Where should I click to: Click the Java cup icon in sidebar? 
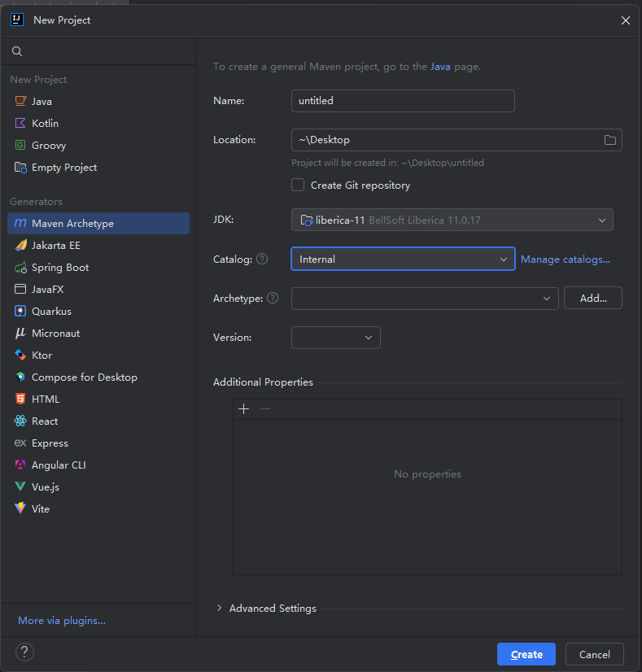(x=20, y=101)
